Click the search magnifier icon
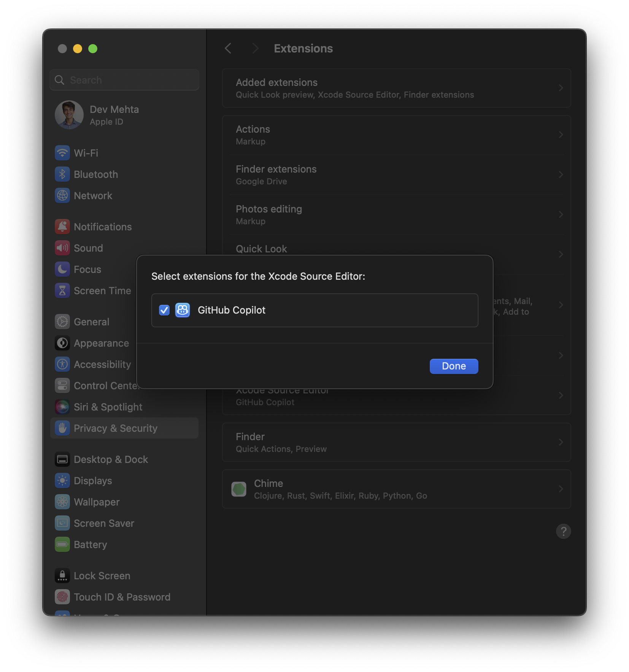 [60, 80]
